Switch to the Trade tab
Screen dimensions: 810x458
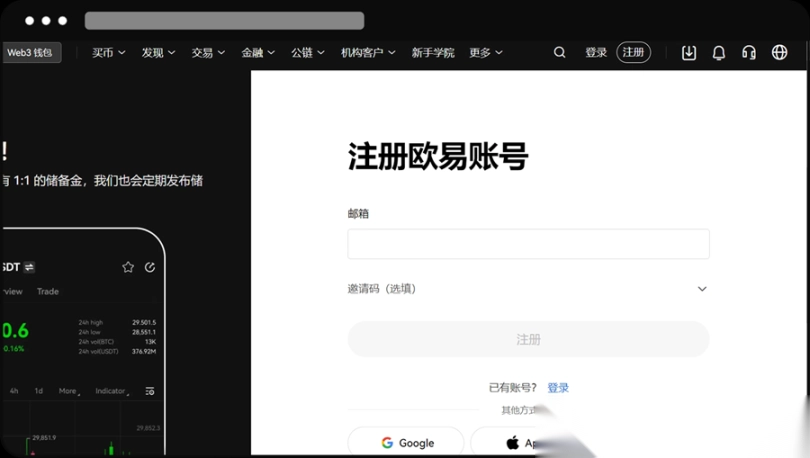coord(48,292)
